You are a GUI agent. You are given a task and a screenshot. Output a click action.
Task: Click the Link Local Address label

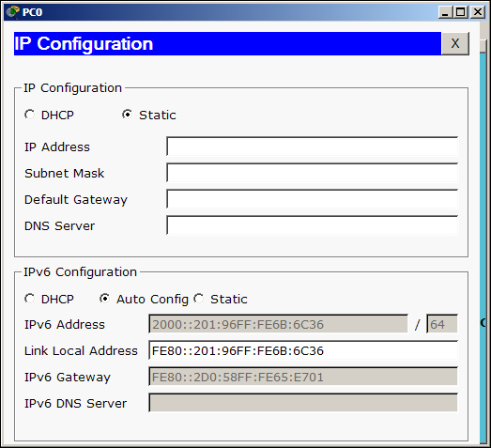(x=81, y=350)
